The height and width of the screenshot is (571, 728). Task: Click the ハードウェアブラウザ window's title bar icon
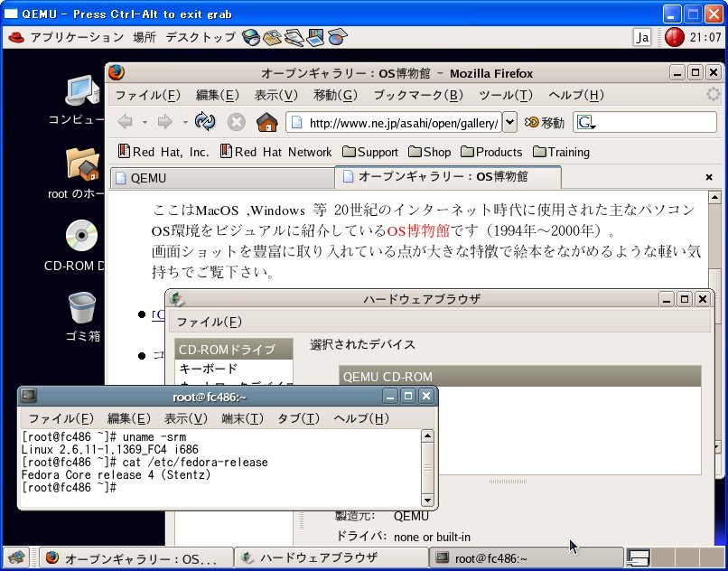click(176, 299)
